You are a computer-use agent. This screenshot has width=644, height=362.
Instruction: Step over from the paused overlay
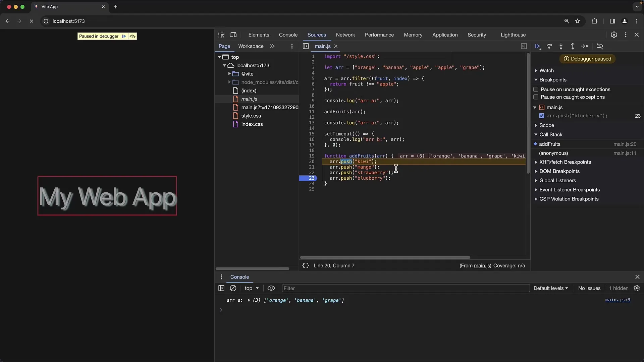pyautogui.click(x=132, y=36)
